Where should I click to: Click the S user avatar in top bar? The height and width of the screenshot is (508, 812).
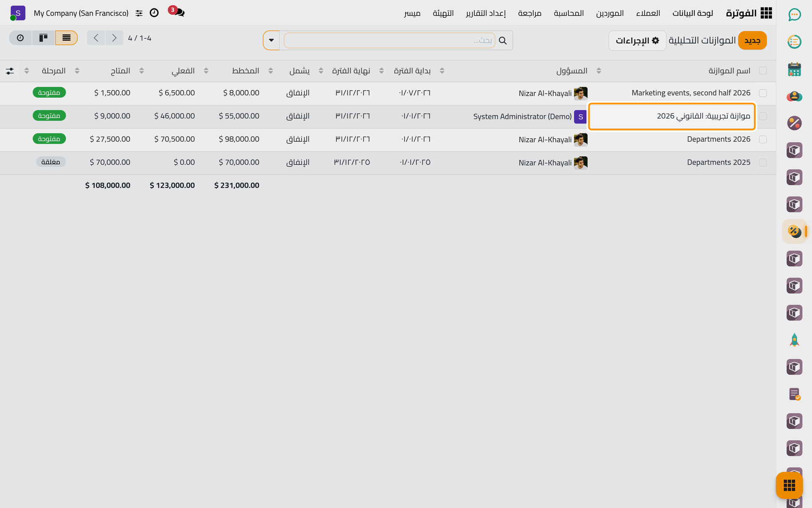pos(18,13)
